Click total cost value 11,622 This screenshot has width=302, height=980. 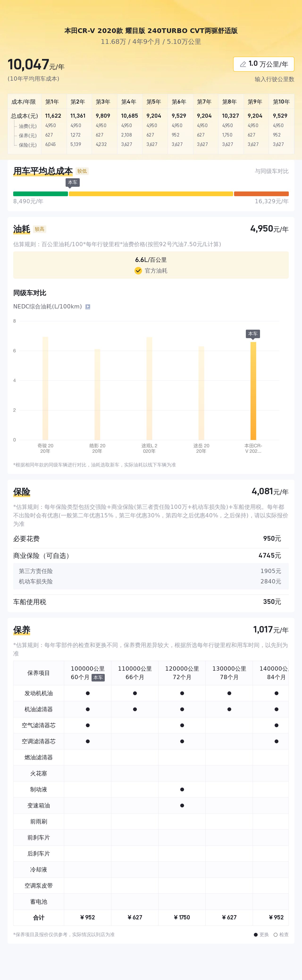point(53,116)
